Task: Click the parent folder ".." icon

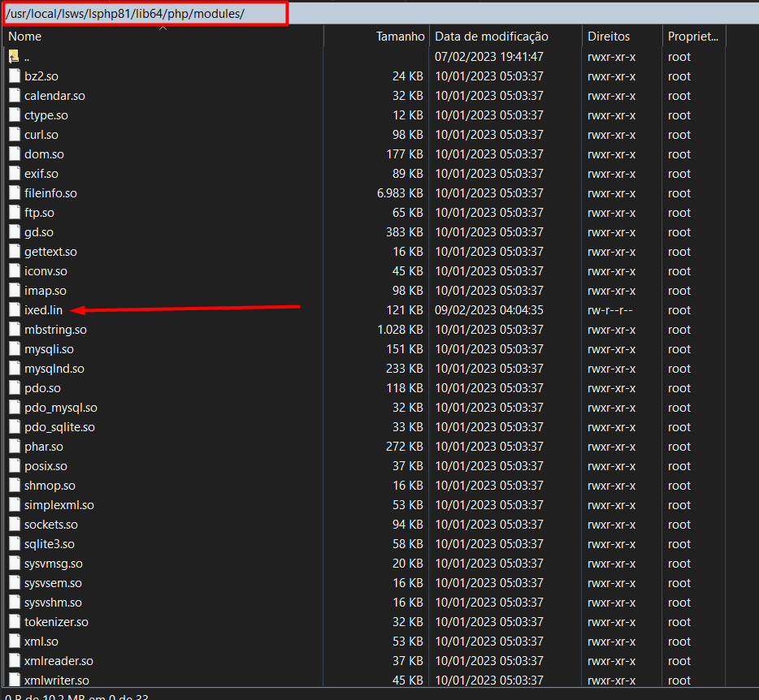Action: [14, 57]
